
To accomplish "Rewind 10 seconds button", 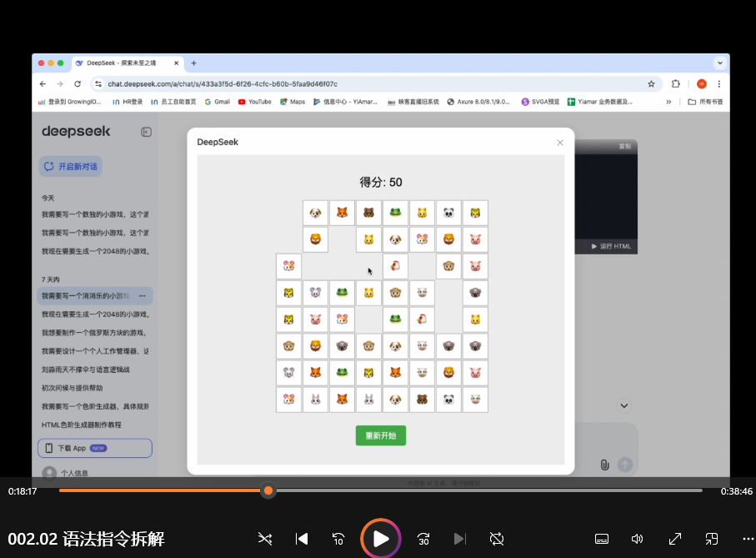I will [338, 539].
